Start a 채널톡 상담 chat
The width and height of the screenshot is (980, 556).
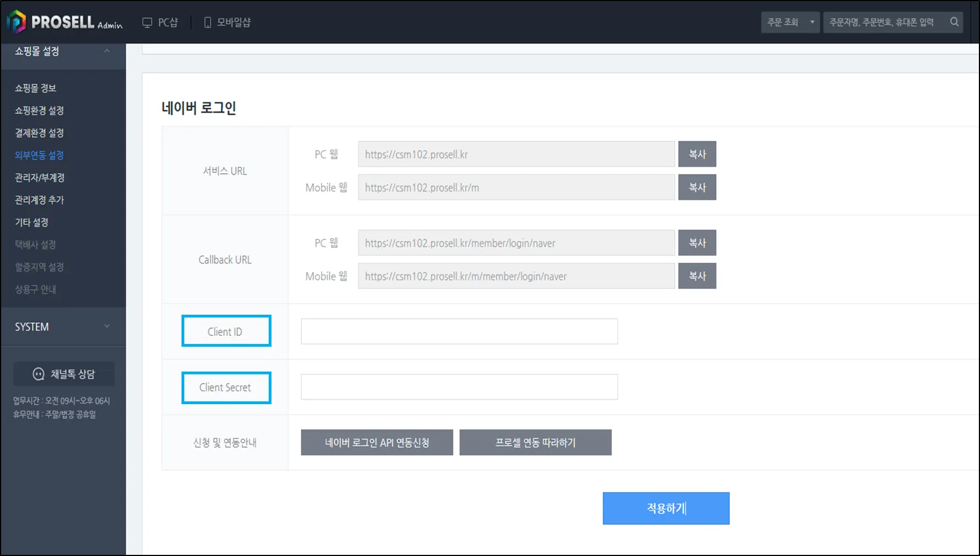click(64, 374)
